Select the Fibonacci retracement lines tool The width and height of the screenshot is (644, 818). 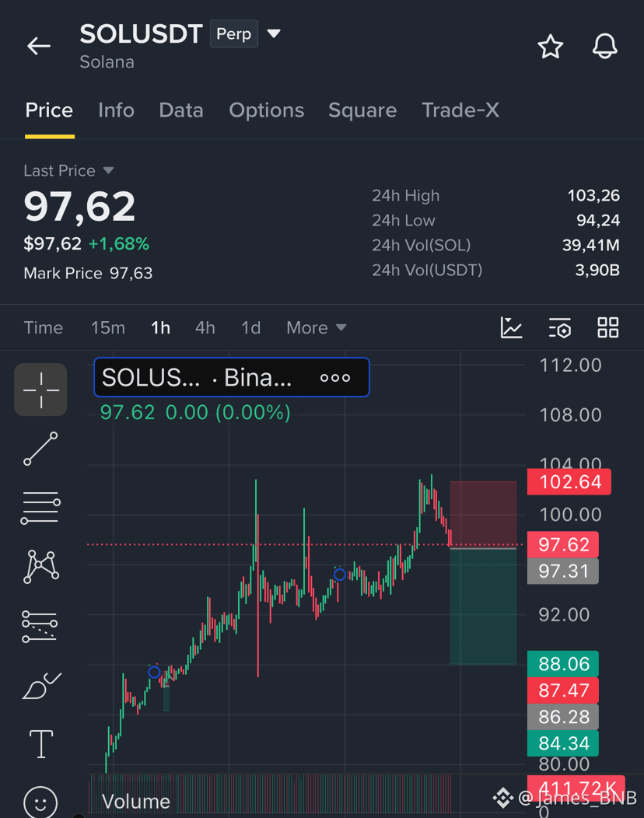point(40,508)
